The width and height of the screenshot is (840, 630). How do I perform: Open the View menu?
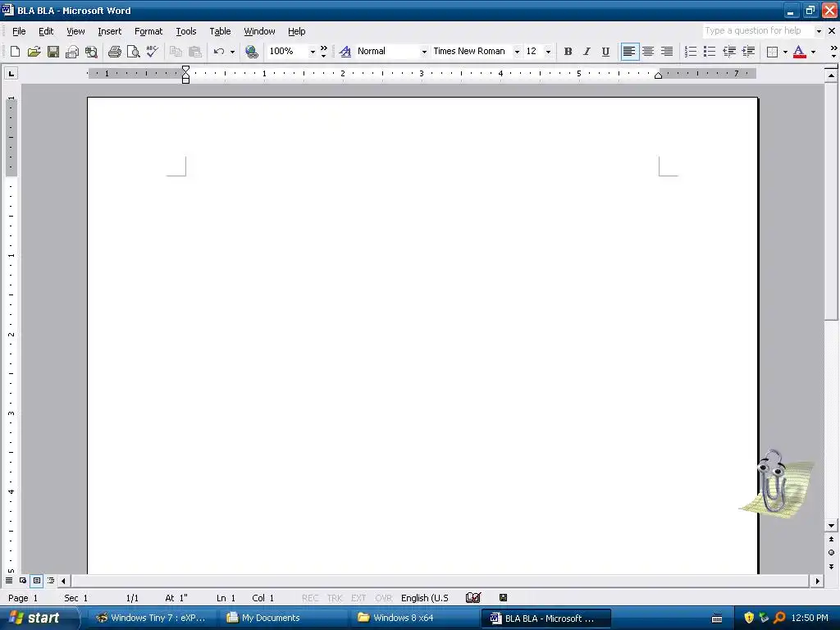75,31
